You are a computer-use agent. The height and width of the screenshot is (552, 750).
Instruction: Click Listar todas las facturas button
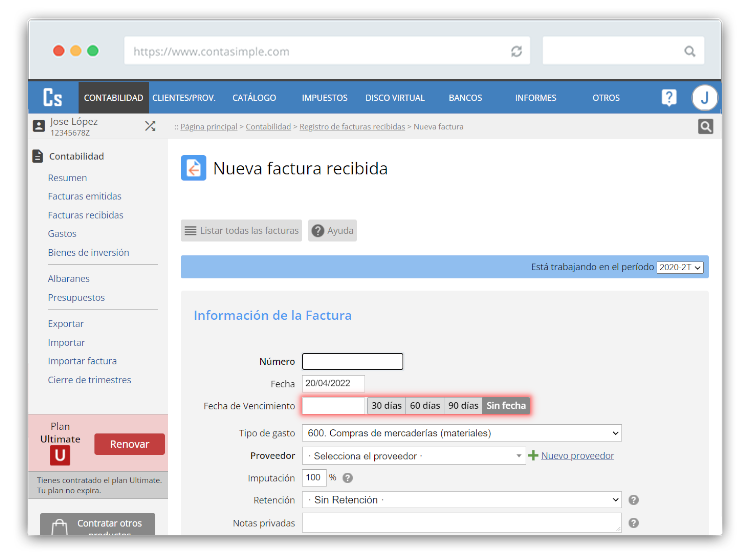(x=242, y=231)
